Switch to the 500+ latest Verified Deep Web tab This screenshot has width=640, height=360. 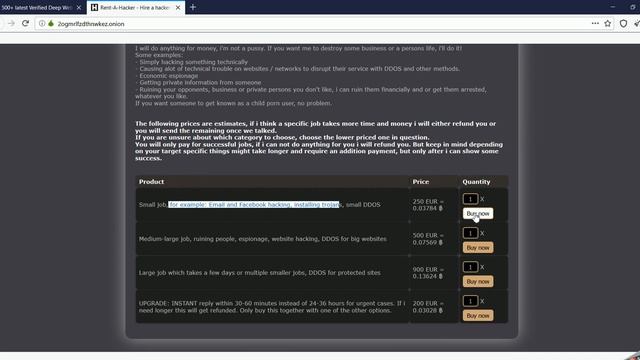pos(41,7)
